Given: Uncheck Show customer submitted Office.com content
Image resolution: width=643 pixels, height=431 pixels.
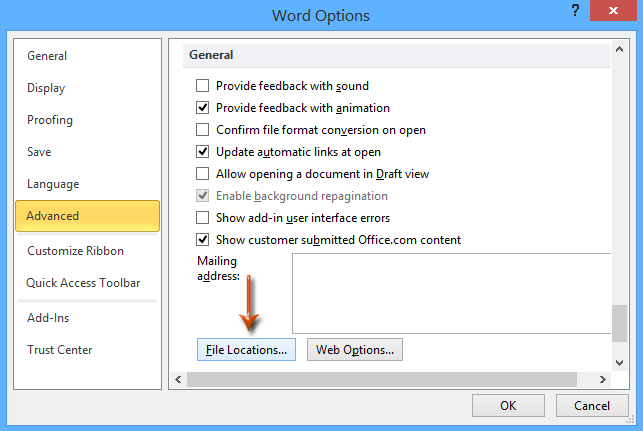Looking at the screenshot, I should pos(202,240).
